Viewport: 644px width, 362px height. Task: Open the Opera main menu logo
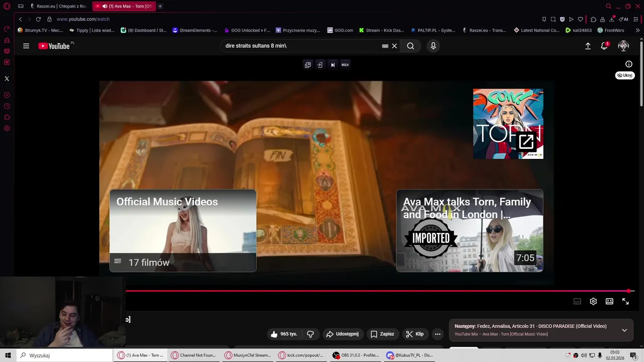(7, 6)
